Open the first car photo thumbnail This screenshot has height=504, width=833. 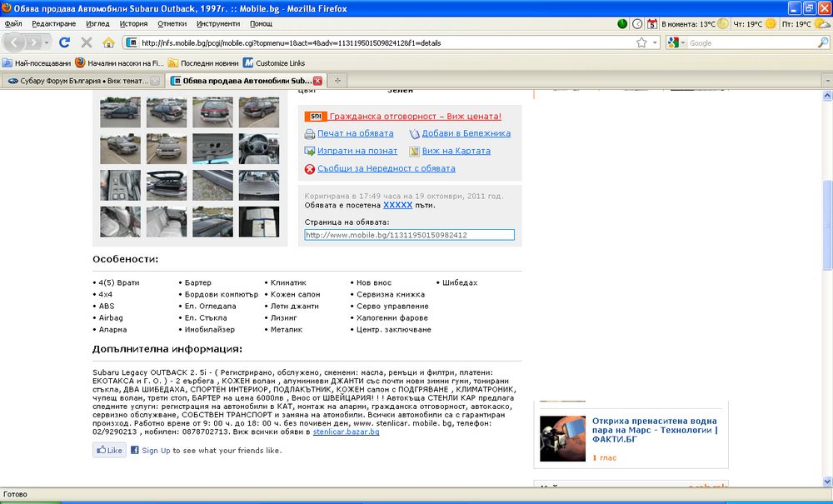121,112
